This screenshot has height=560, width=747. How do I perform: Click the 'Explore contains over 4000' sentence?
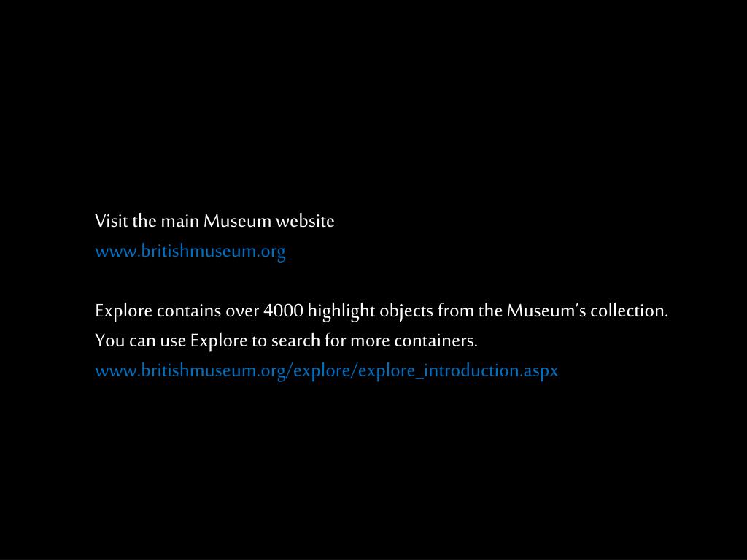tap(381, 311)
